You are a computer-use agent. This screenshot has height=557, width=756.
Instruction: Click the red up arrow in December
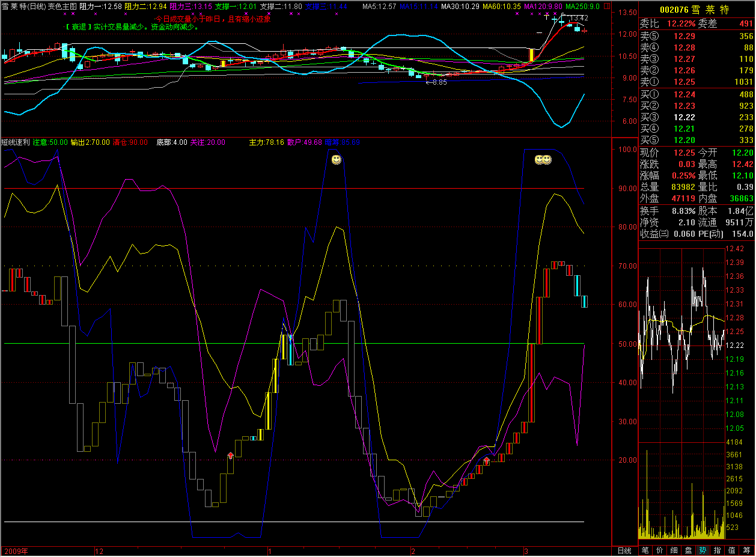[x=230, y=456]
